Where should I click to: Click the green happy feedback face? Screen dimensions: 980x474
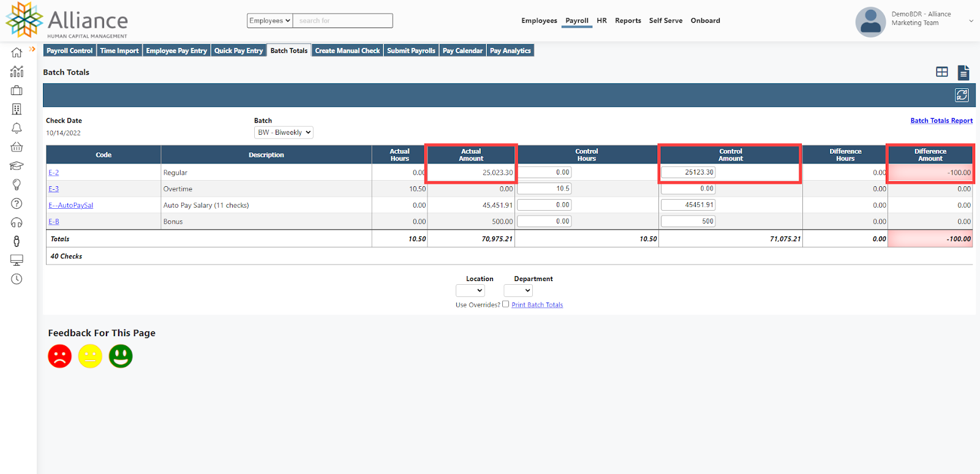tap(121, 356)
